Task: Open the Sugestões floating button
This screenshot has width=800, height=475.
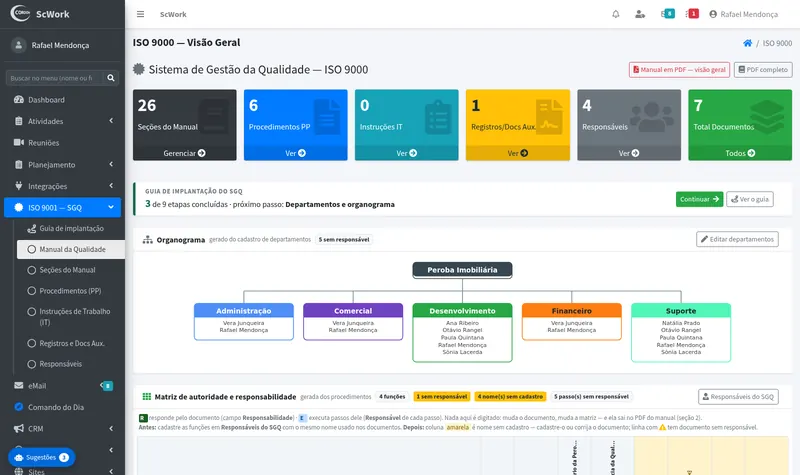Action: pos(42,457)
